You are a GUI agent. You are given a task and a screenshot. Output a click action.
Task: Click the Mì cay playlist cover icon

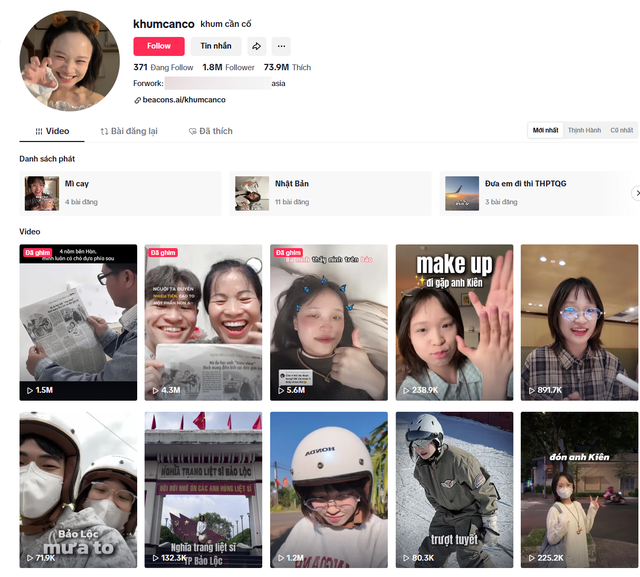42,193
